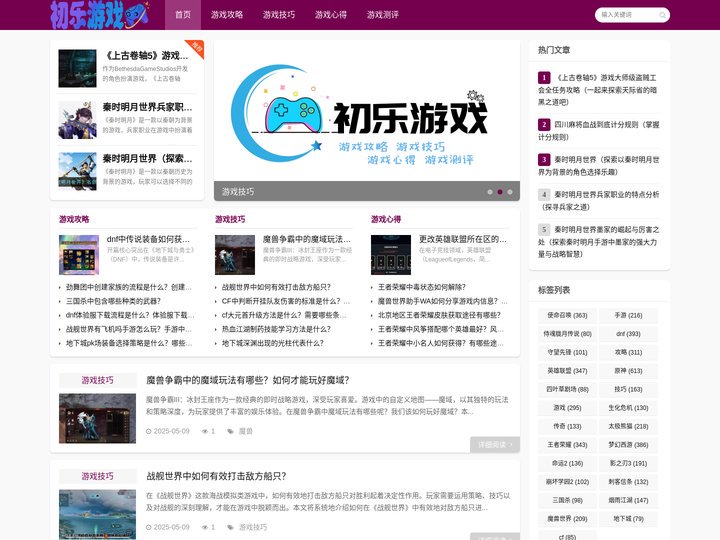Open 王者荣耀中毒状态如何解除 link
Image resolution: width=720 pixels, height=540 pixels.
point(422,287)
